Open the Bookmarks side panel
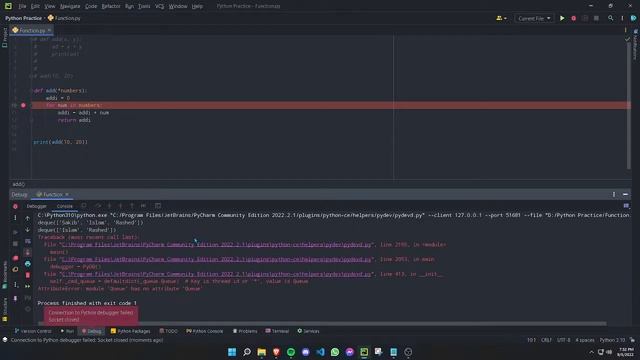The height and width of the screenshot is (360, 640). coord(4,274)
